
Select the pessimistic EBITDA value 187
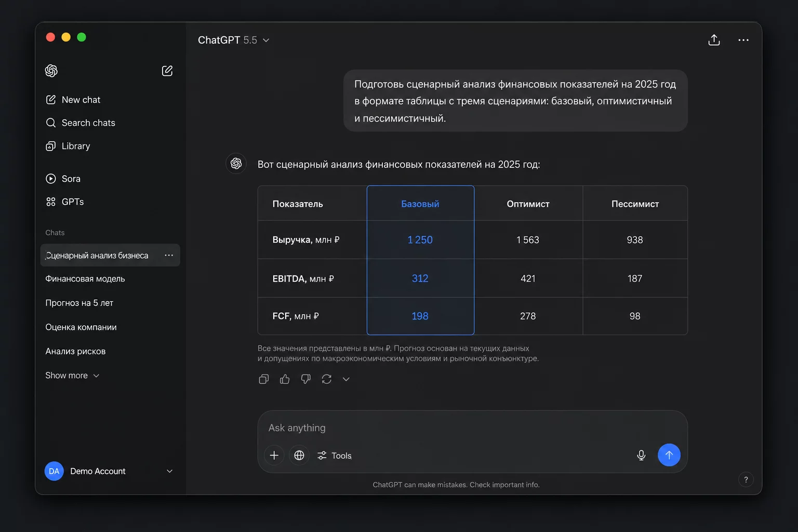(x=635, y=278)
